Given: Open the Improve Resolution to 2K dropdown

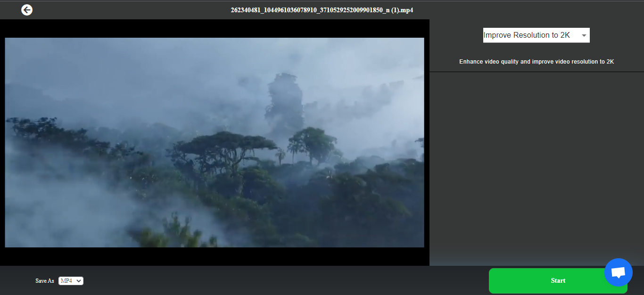Looking at the screenshot, I should tap(537, 35).
